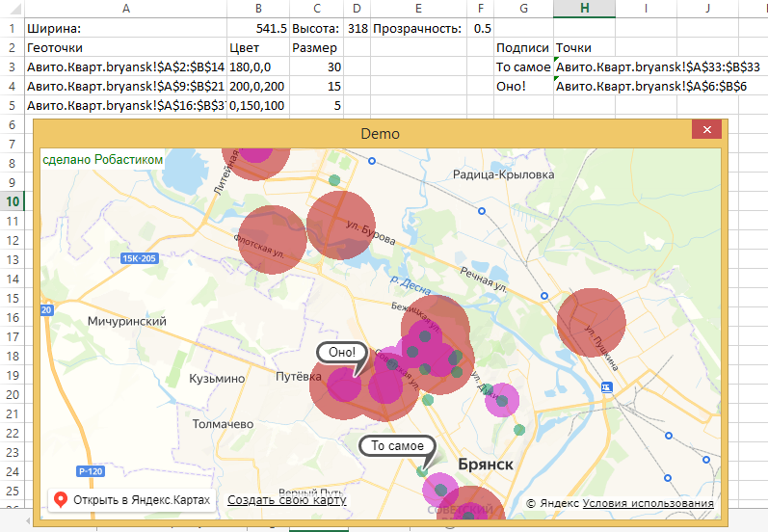Screen dimensions: 768x532
Task: Click the Брянск city label on map
Action: (x=486, y=465)
